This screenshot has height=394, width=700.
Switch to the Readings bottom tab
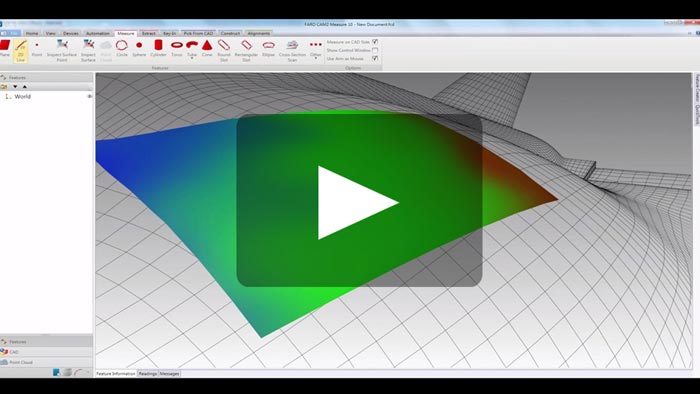tap(147, 373)
